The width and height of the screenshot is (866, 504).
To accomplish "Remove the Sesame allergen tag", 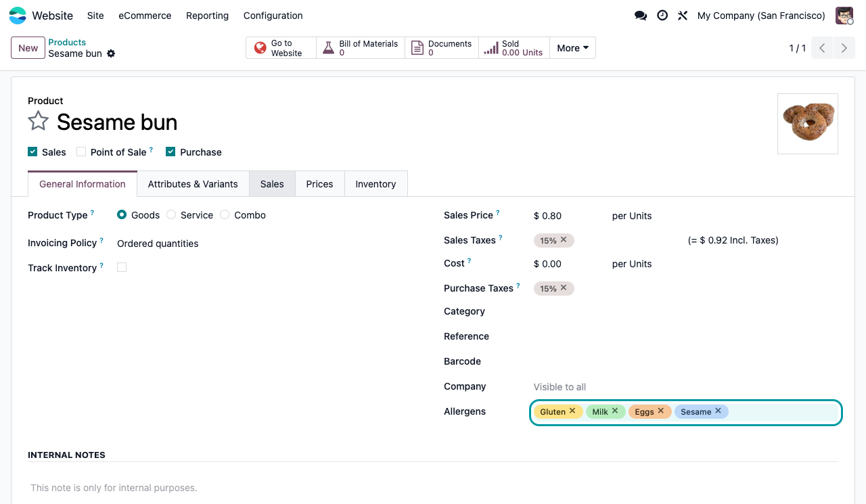I will (718, 411).
